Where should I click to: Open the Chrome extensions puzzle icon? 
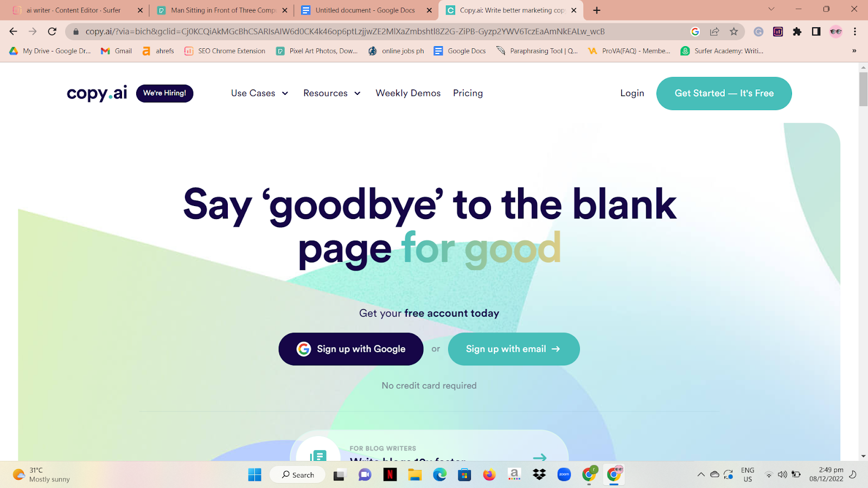797,31
